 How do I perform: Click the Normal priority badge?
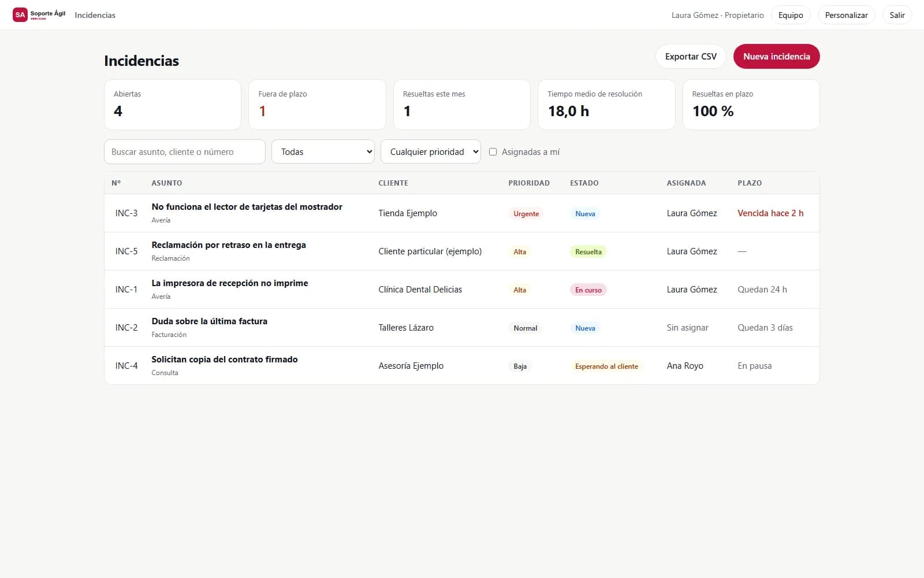coord(526,328)
